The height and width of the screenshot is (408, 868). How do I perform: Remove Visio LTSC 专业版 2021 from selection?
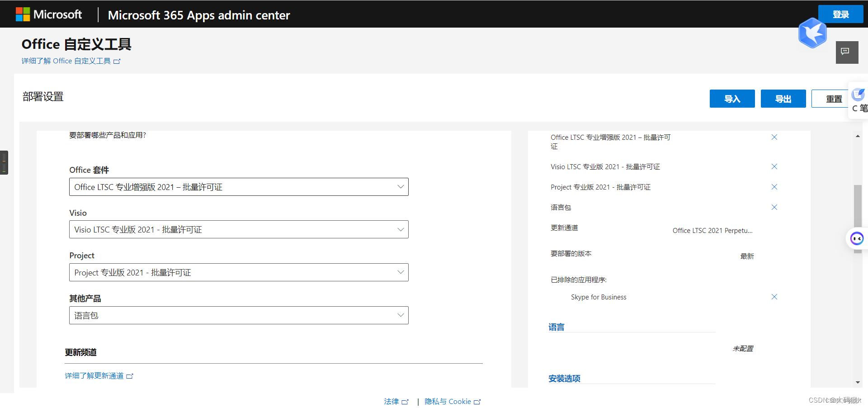774,166
